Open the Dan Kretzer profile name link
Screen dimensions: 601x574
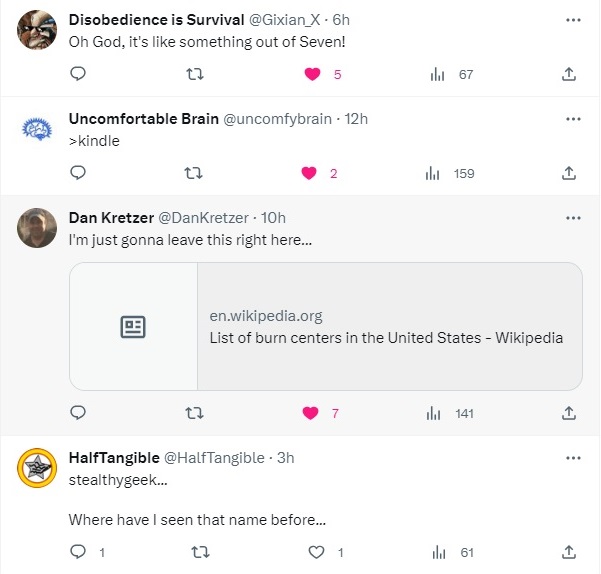[x=109, y=218]
